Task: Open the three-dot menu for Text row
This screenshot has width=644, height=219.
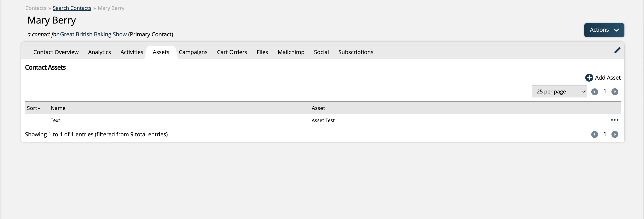Action: coord(615,120)
